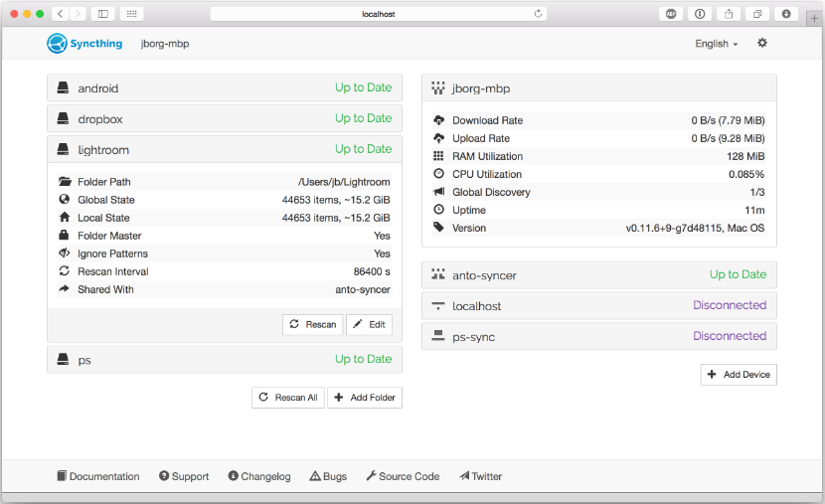Click the Global Discovery megaphone icon

438,192
